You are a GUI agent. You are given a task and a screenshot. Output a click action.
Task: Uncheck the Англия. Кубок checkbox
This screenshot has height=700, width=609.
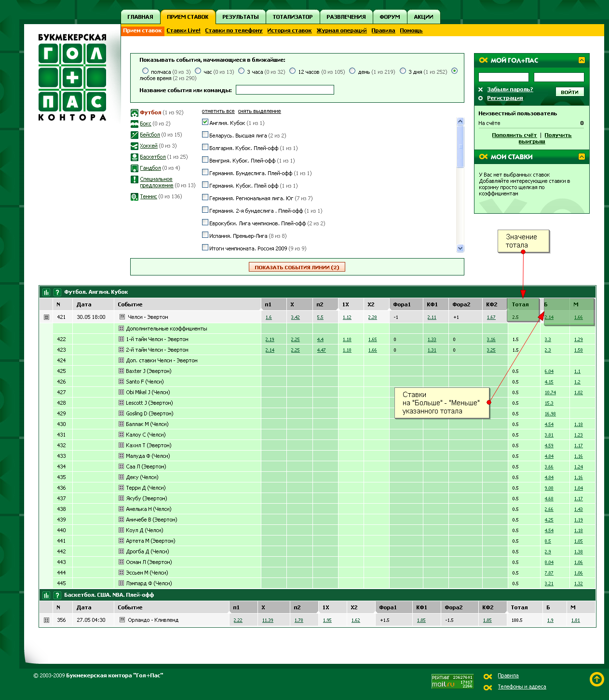(x=205, y=123)
